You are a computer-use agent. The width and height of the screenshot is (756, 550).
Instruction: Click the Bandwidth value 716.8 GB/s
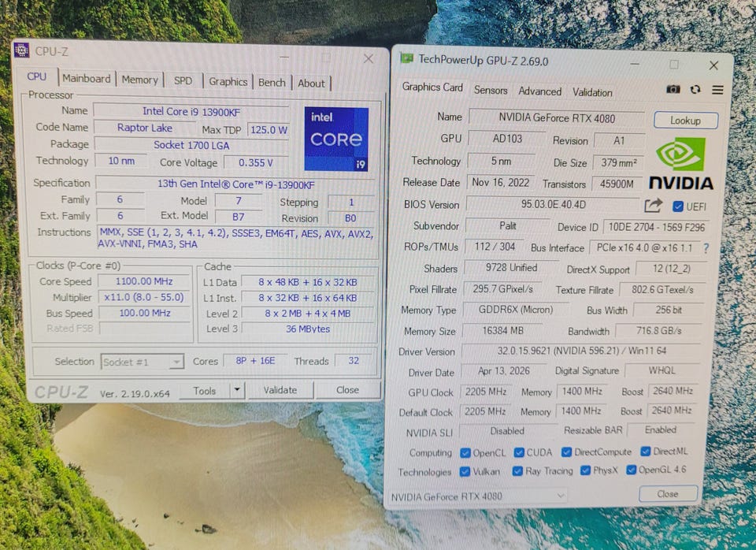[x=658, y=331]
